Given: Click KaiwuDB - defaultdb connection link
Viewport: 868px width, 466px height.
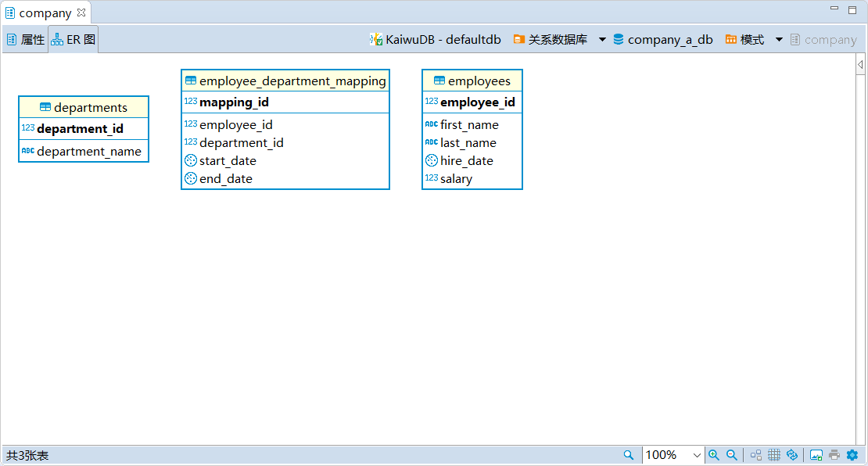Looking at the screenshot, I should [436, 40].
